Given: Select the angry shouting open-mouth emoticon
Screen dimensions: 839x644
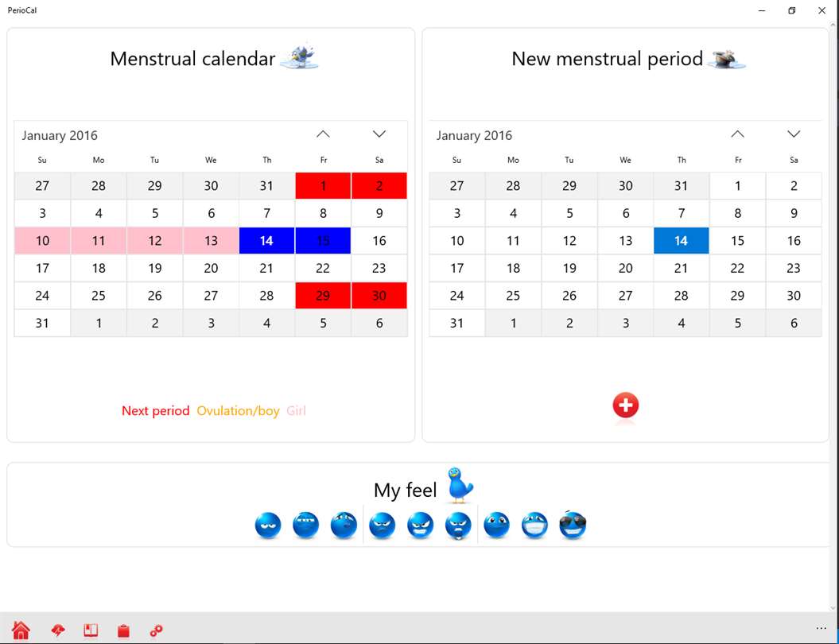Looking at the screenshot, I should point(458,526).
